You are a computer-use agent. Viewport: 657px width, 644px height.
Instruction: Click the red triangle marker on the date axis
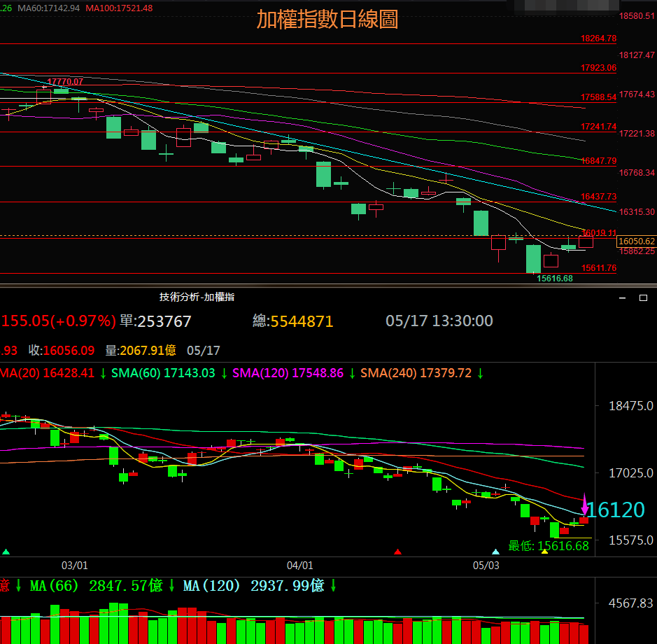398,552
